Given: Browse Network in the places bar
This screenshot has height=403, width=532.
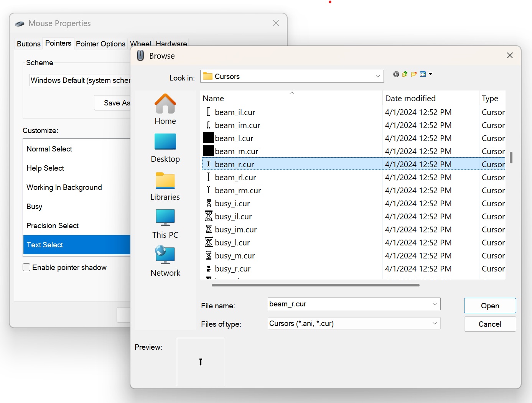Looking at the screenshot, I should coord(165,262).
